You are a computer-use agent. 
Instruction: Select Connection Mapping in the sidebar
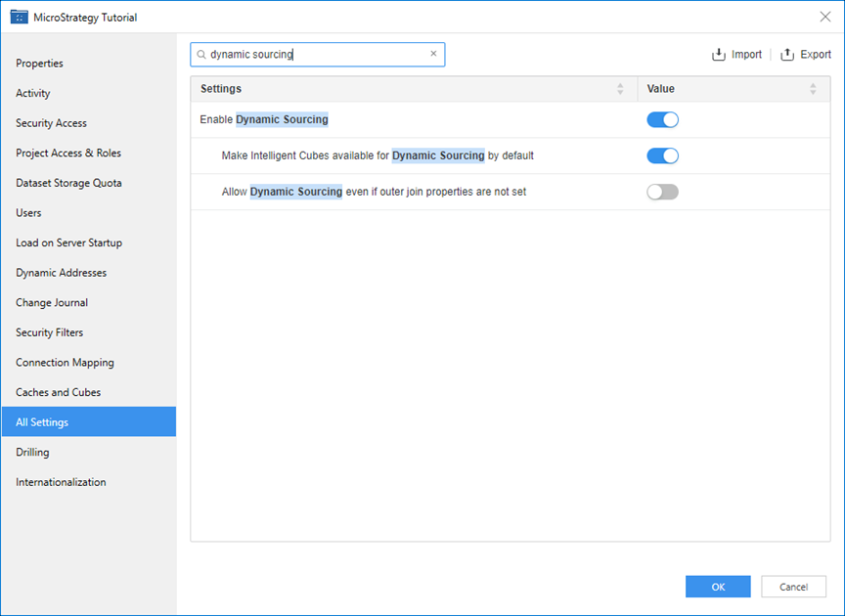(65, 363)
